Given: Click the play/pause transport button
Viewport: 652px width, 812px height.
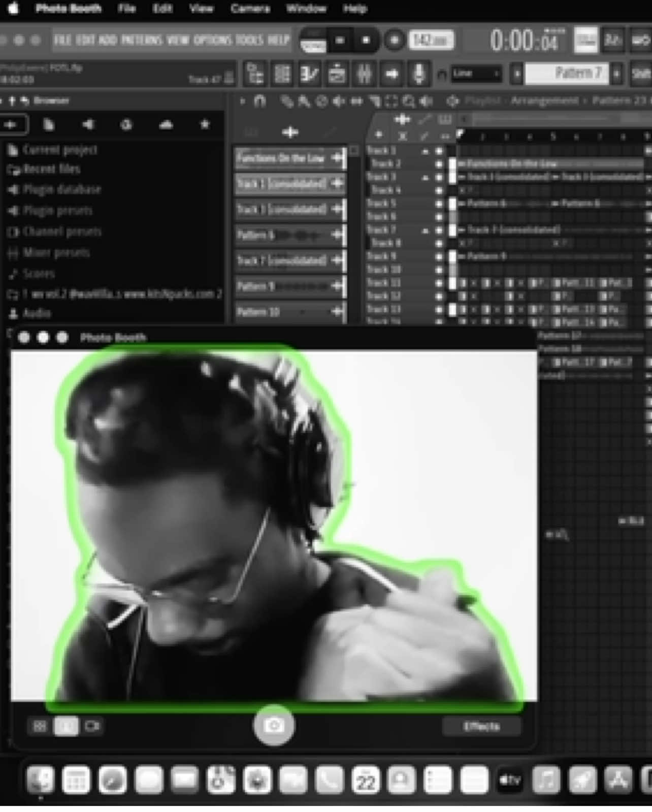Looking at the screenshot, I should pyautogui.click(x=340, y=40).
